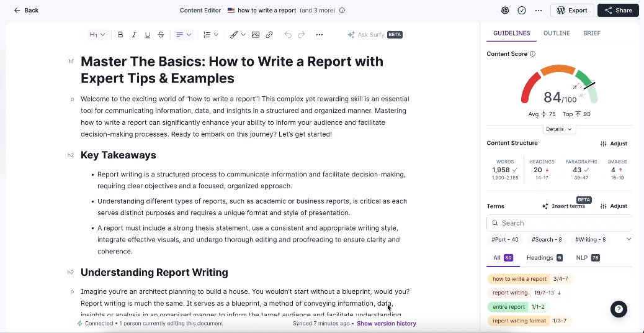The image size is (644, 333).
Task: Click the insert link icon
Action: click(x=269, y=35)
